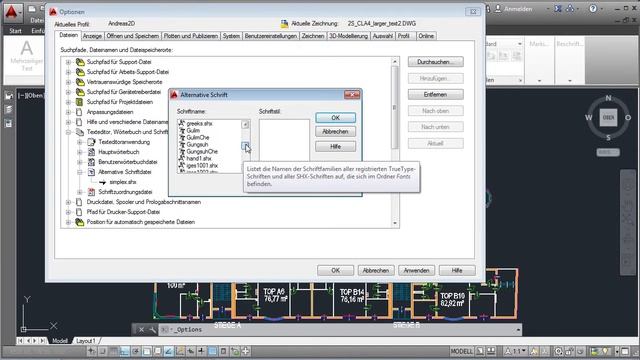Select GulimChe in Schriftname list
The width and height of the screenshot is (640, 360).
[x=198, y=138]
